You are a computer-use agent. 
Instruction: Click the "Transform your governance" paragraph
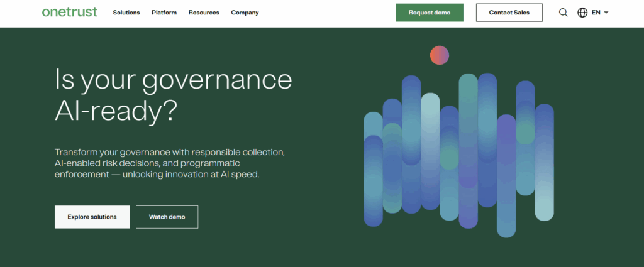tap(170, 163)
